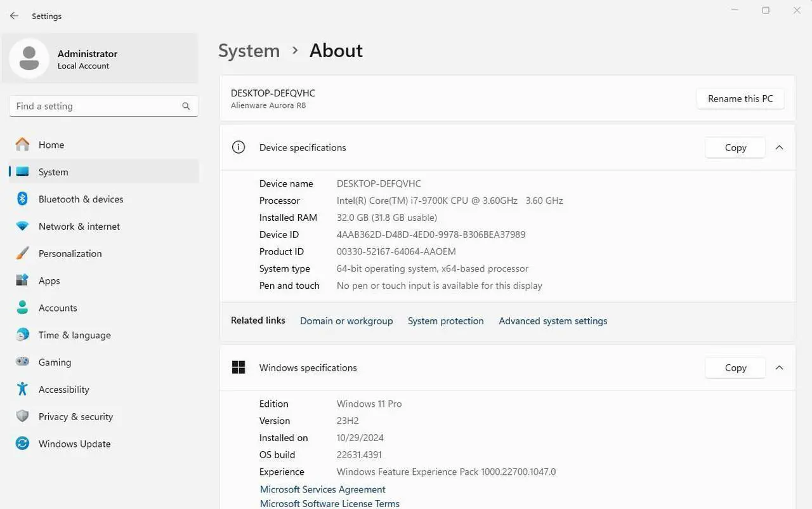Click the Installed RAM value 32.0 GB
The height and width of the screenshot is (509, 812).
tap(387, 218)
